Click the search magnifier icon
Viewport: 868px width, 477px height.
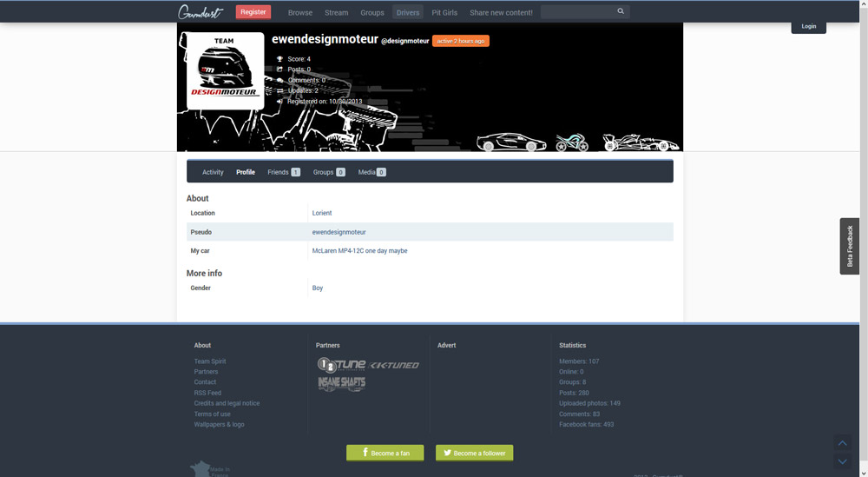pyautogui.click(x=621, y=11)
